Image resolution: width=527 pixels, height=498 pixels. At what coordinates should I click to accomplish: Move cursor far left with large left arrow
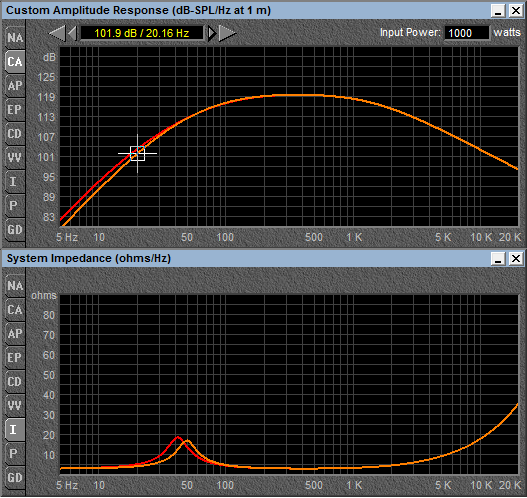[x=57, y=33]
